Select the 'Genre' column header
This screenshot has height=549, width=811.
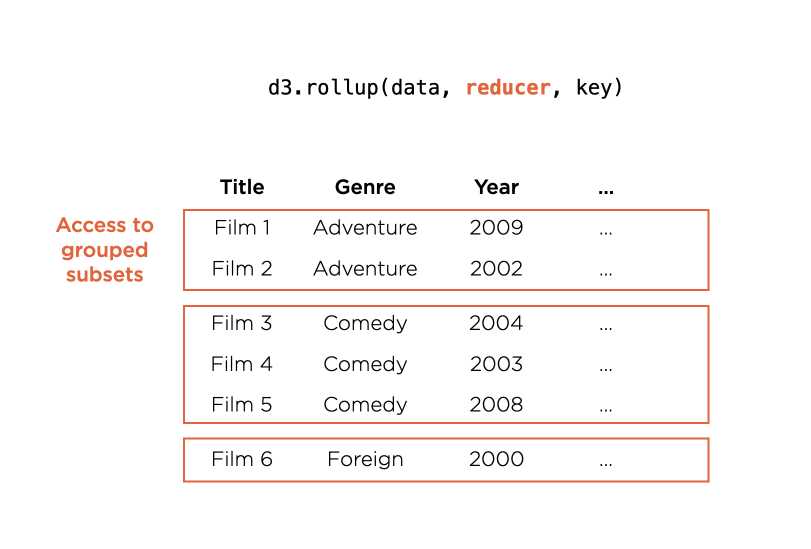click(x=365, y=187)
